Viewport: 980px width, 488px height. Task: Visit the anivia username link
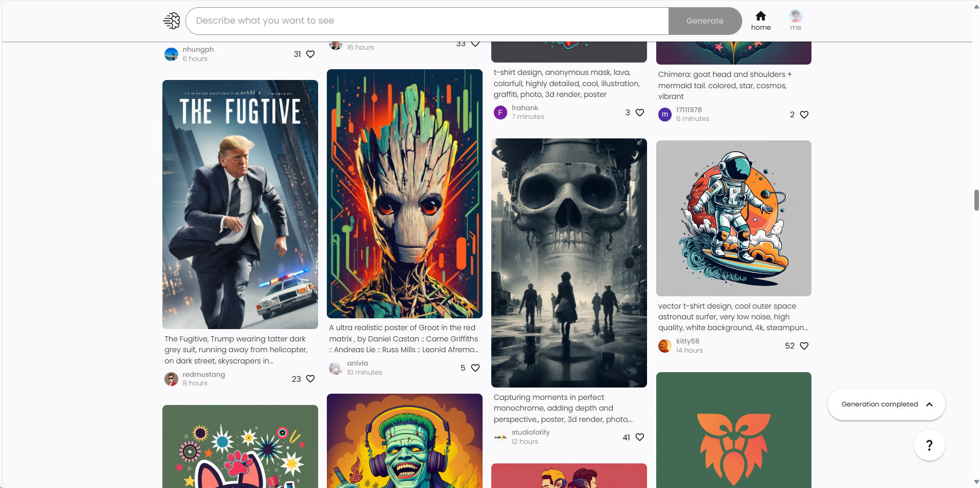(358, 363)
